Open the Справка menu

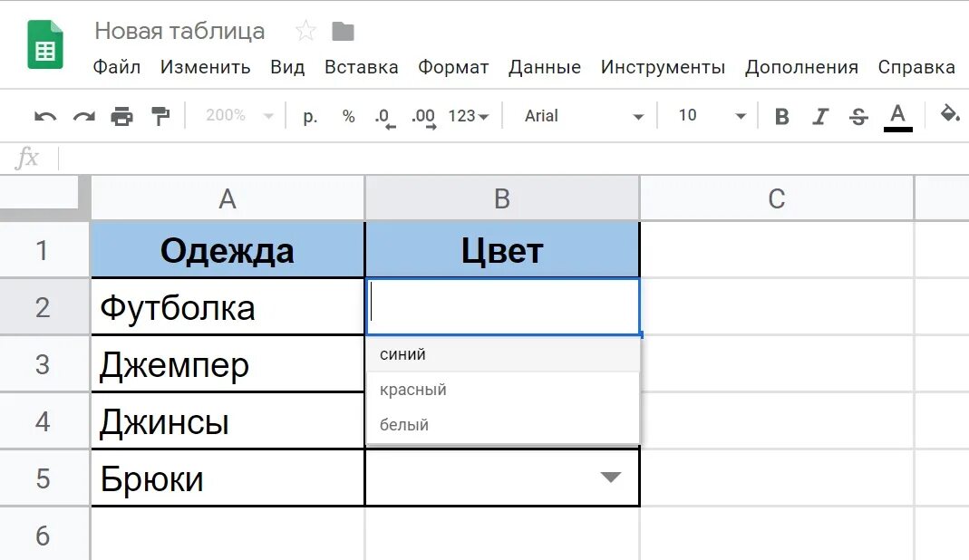click(916, 67)
